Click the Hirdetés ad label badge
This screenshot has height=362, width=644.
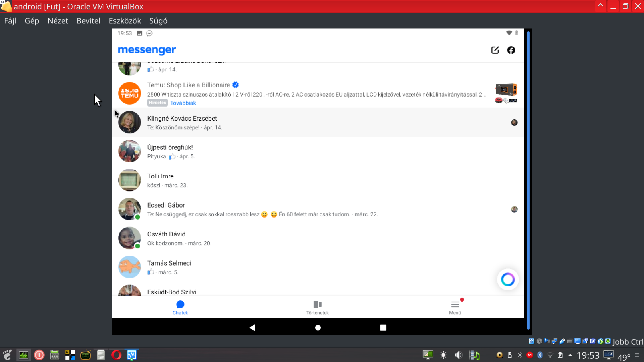pyautogui.click(x=157, y=103)
